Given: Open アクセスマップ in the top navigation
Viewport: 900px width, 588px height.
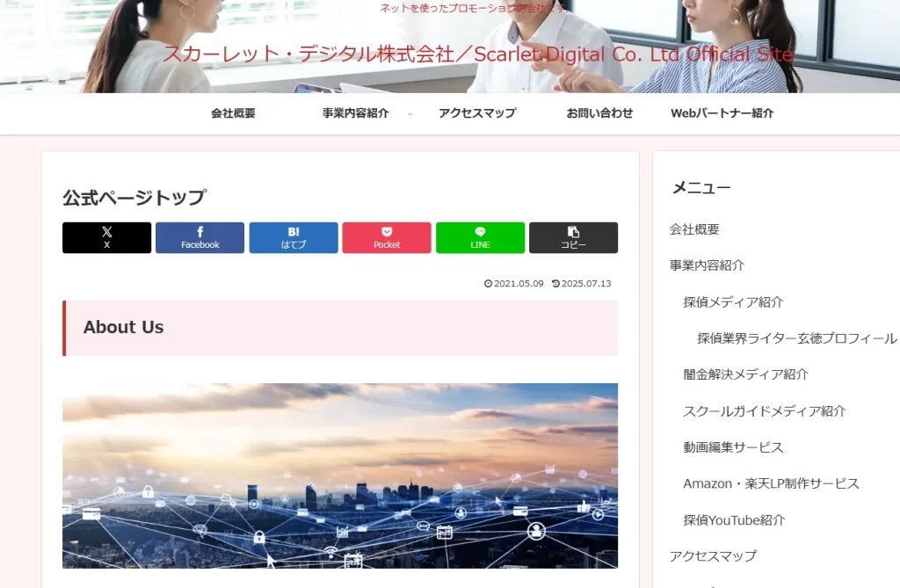Looking at the screenshot, I should [477, 113].
